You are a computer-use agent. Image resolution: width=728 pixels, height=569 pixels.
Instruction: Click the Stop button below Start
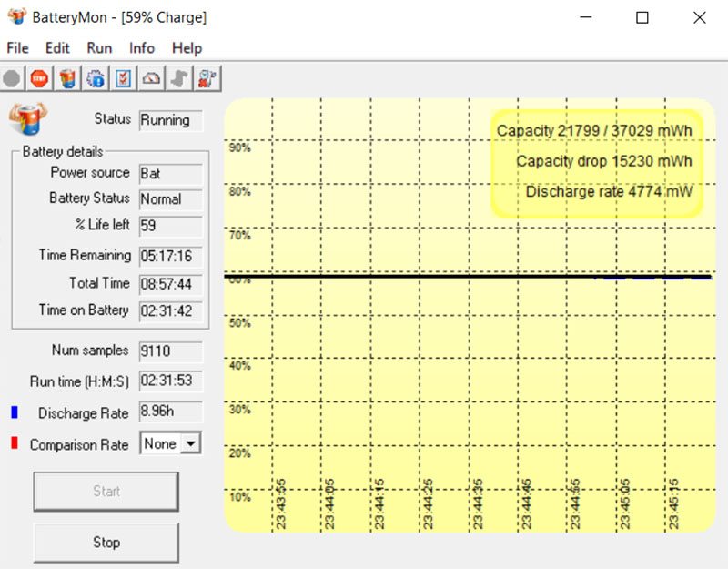click(x=106, y=542)
